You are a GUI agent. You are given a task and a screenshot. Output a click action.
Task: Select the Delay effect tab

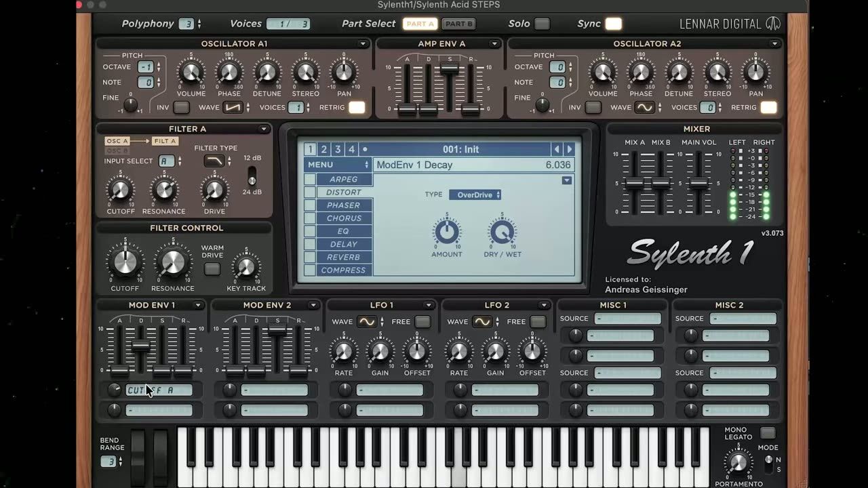(x=344, y=244)
